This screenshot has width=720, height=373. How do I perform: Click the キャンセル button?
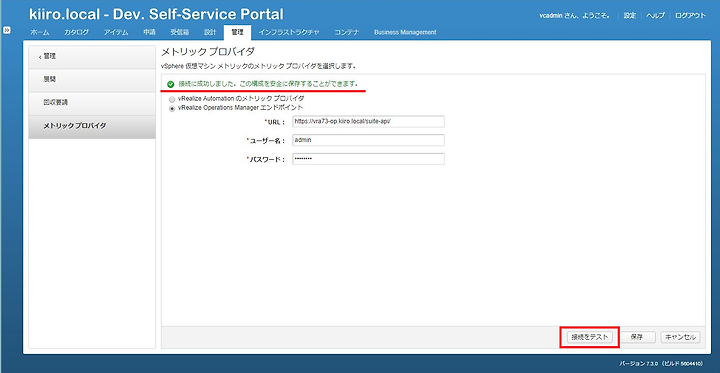681,337
